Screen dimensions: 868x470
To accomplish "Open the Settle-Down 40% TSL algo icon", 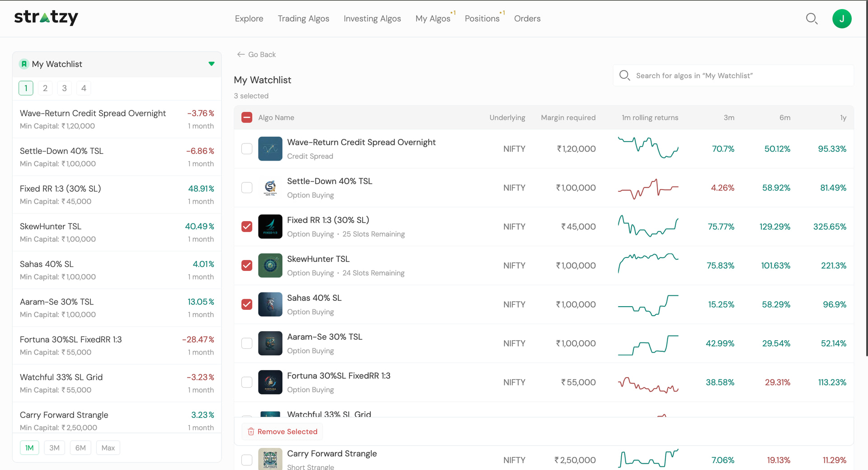I will (270, 188).
